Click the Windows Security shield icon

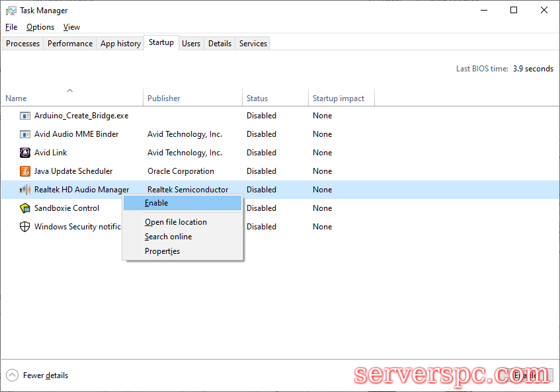pos(25,227)
